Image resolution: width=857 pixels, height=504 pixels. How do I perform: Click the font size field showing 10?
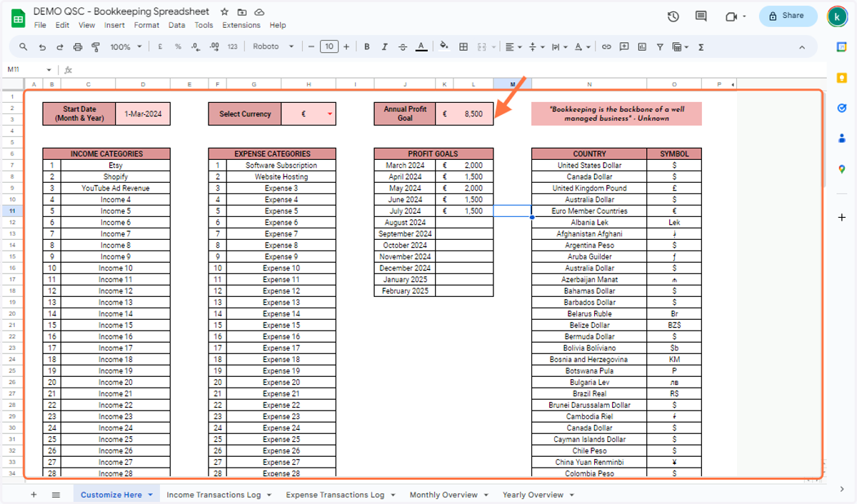329,46
